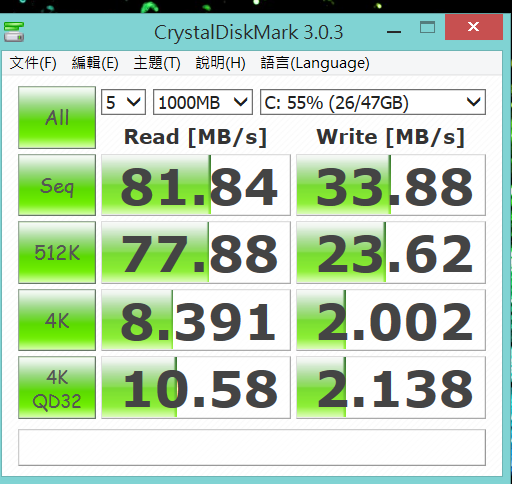Open the 語言(Language) menu
This screenshot has height=484, width=512.
[315, 63]
